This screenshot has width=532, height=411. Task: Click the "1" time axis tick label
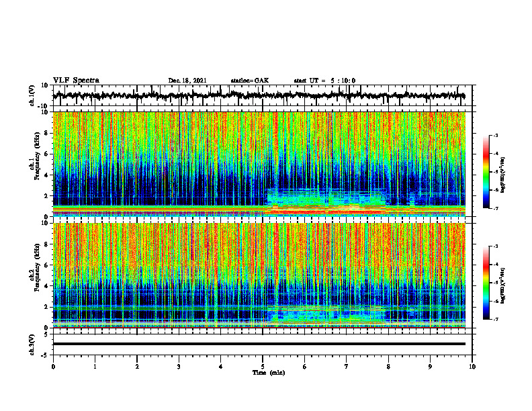pyautogui.click(x=95, y=367)
